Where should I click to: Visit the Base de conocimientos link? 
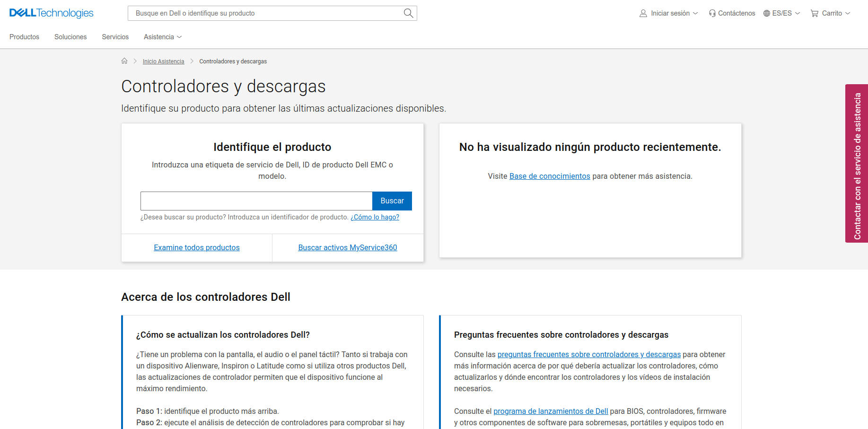(550, 176)
